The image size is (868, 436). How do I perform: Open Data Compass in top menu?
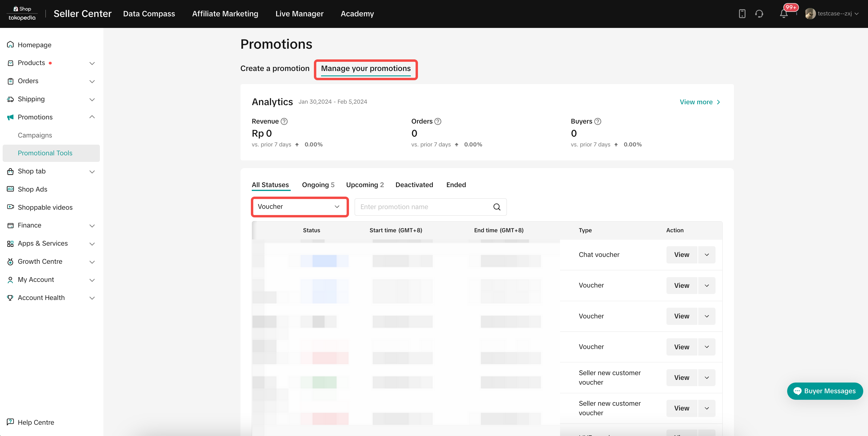(x=149, y=14)
